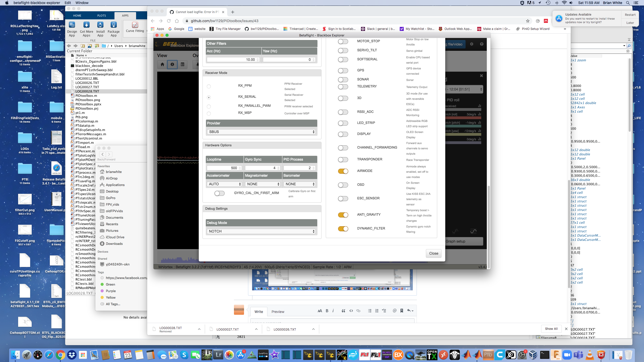
Task: Insert a blockquote in the GitHub comment
Action: (x=343, y=311)
